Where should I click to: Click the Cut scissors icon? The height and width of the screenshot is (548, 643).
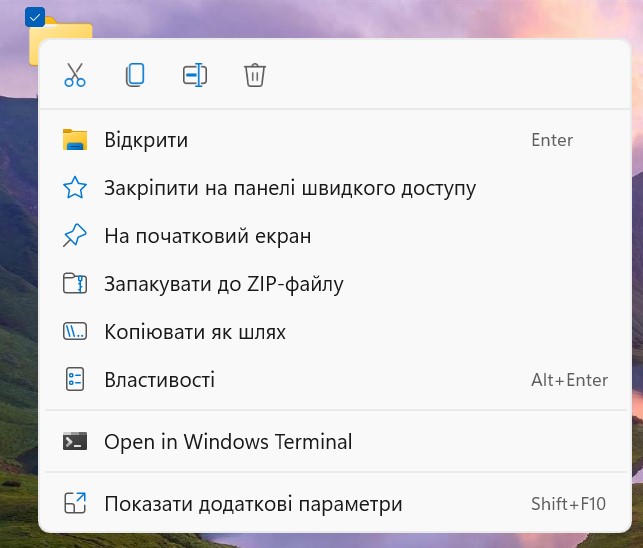click(x=75, y=75)
